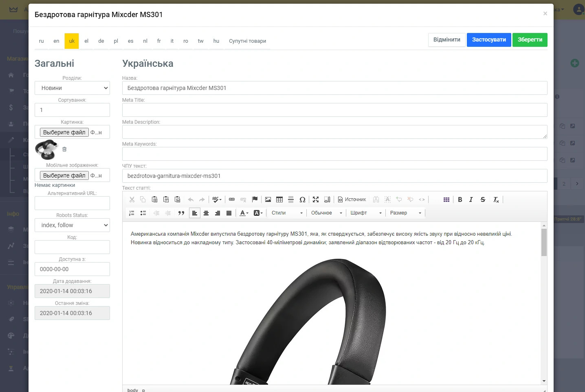Insert an image in the article editor
Viewport: 585px width, 392px height.
268,199
